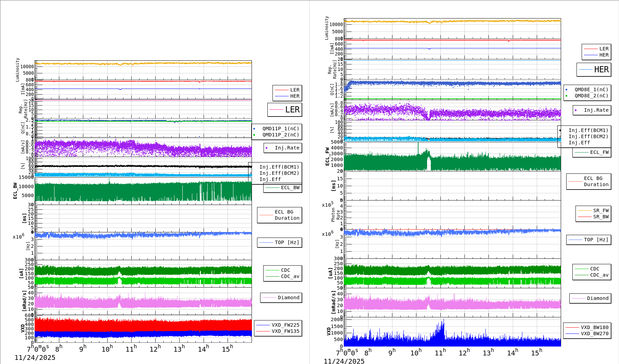This screenshot has width=619, height=364.
Task: Click the 11/24/2025 date under left plot
Action: click(x=35, y=357)
